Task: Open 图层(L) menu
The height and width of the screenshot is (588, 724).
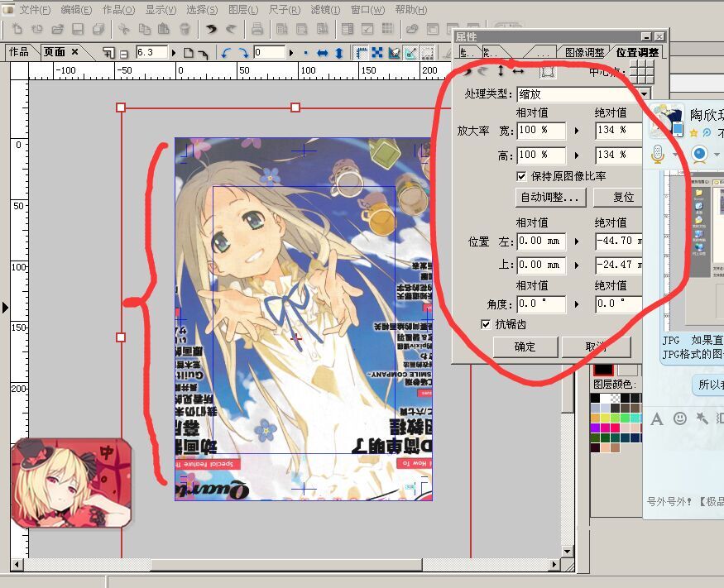Action: pyautogui.click(x=243, y=10)
